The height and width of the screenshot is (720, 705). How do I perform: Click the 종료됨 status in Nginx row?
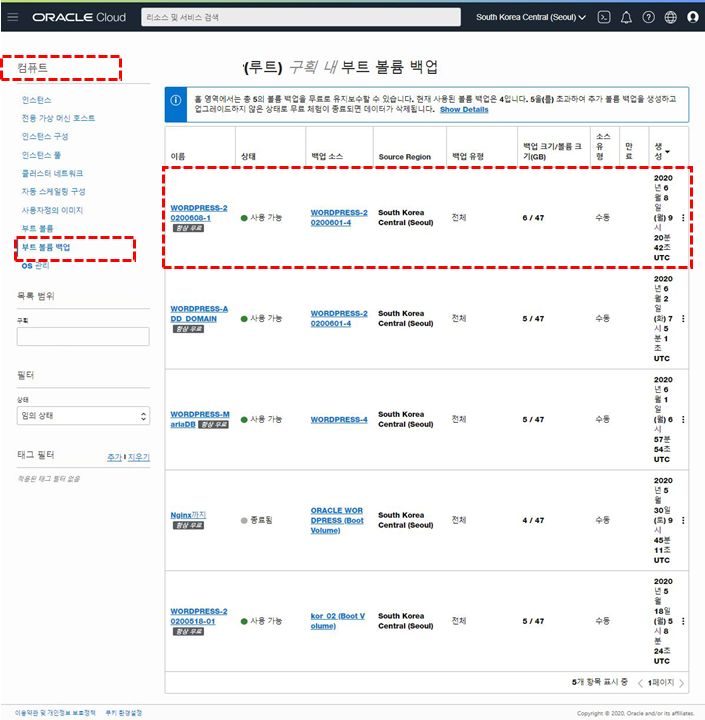point(256,520)
